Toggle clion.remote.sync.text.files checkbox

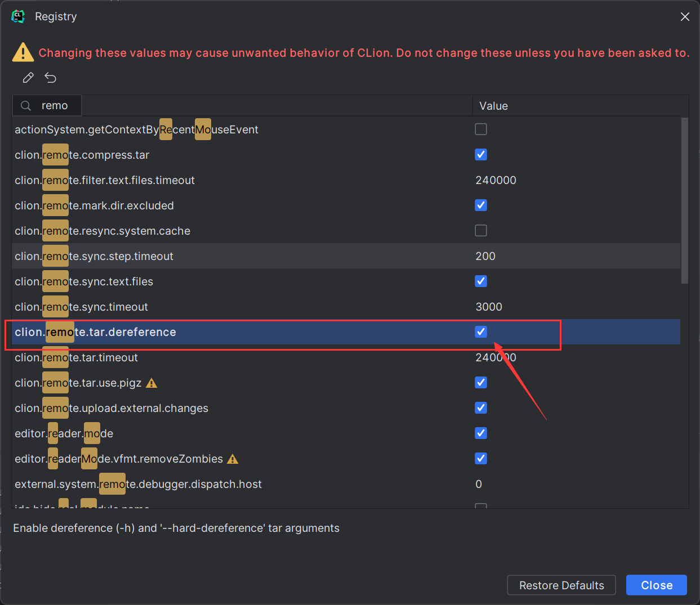481,281
